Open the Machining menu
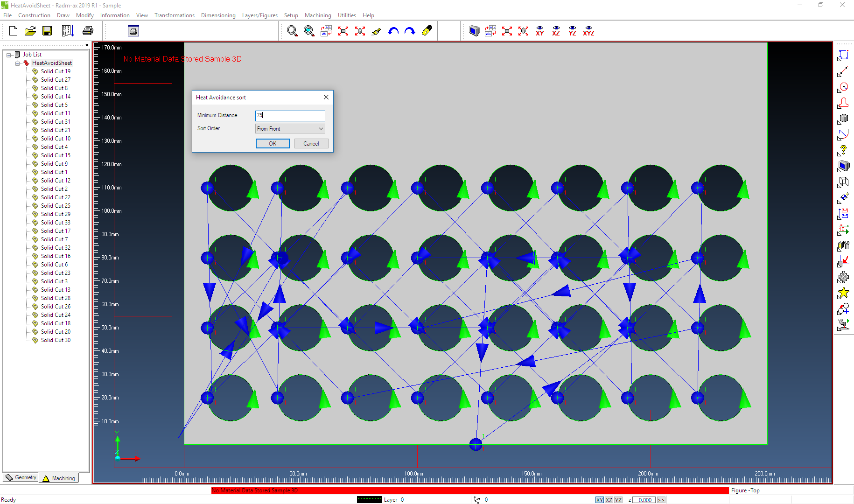Screen dimensions: 854x504 coord(317,15)
